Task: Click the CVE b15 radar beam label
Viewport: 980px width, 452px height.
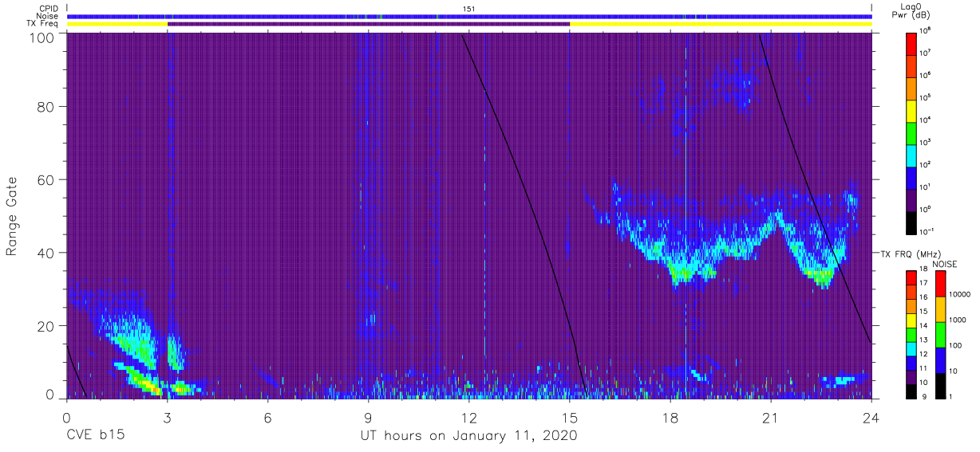Action: 96,435
